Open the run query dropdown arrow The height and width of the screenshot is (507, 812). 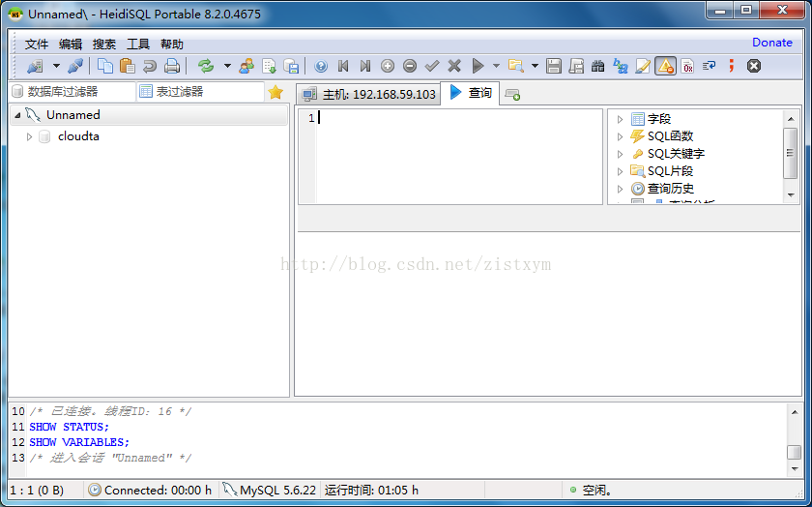click(x=496, y=66)
